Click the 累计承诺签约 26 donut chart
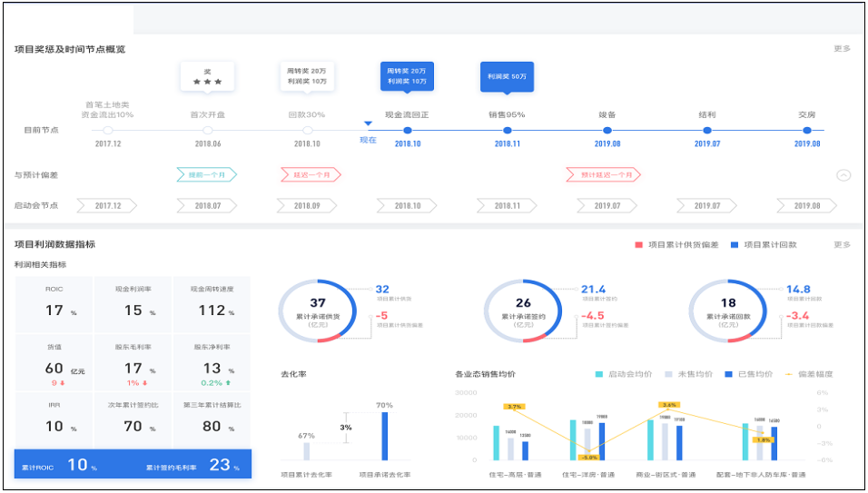868x493 pixels. click(523, 311)
